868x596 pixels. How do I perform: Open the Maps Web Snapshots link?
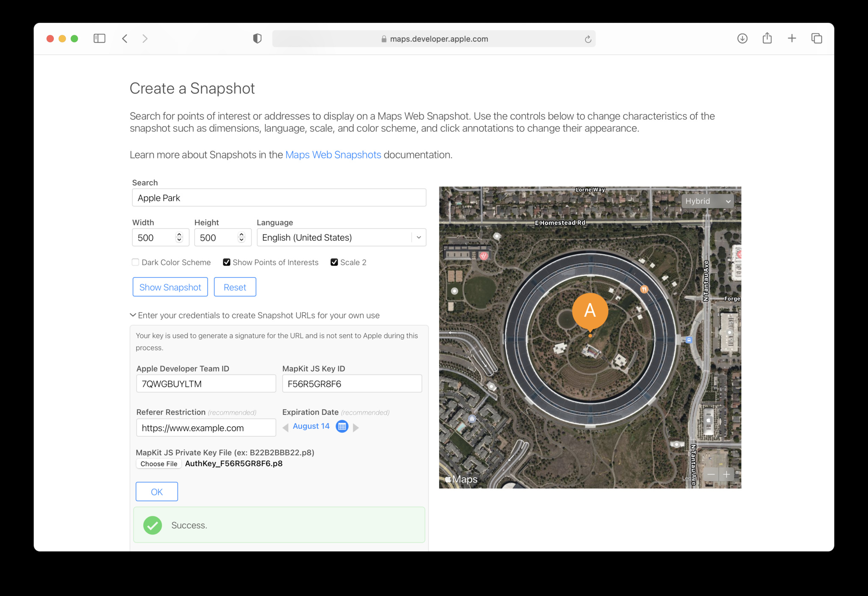click(x=333, y=155)
